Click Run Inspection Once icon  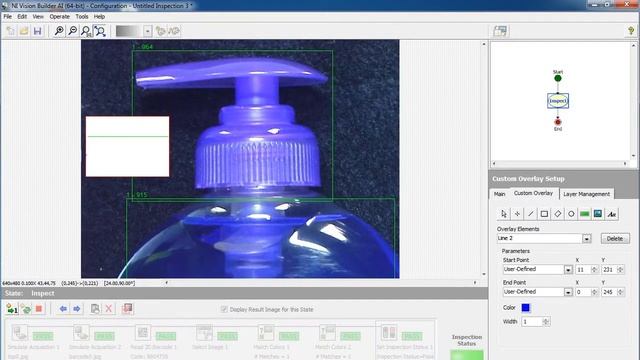12,309
